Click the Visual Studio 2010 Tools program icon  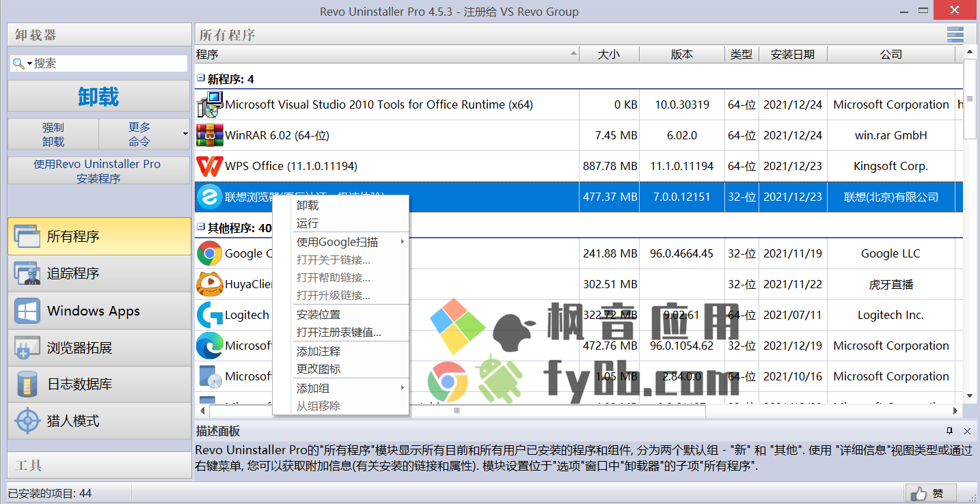click(x=209, y=104)
